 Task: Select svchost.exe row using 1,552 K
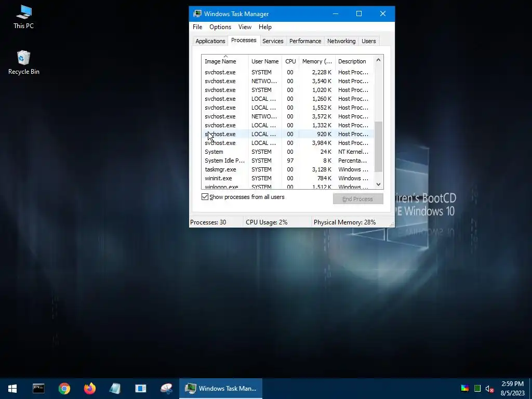pyautogui.click(x=288, y=108)
